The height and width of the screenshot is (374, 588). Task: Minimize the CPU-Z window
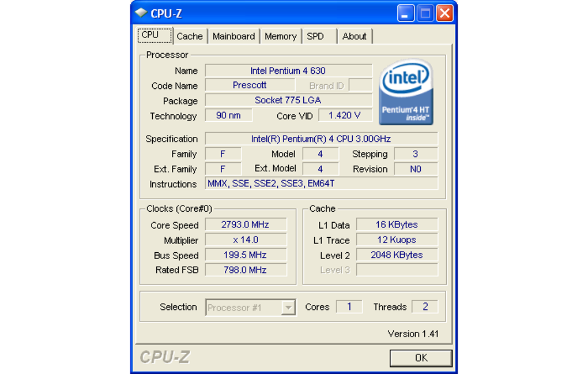(x=406, y=13)
